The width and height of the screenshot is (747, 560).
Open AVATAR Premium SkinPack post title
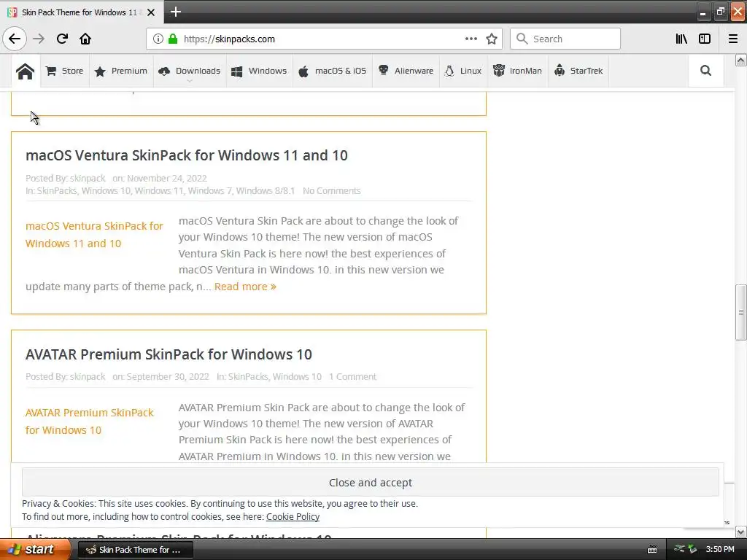tap(169, 355)
